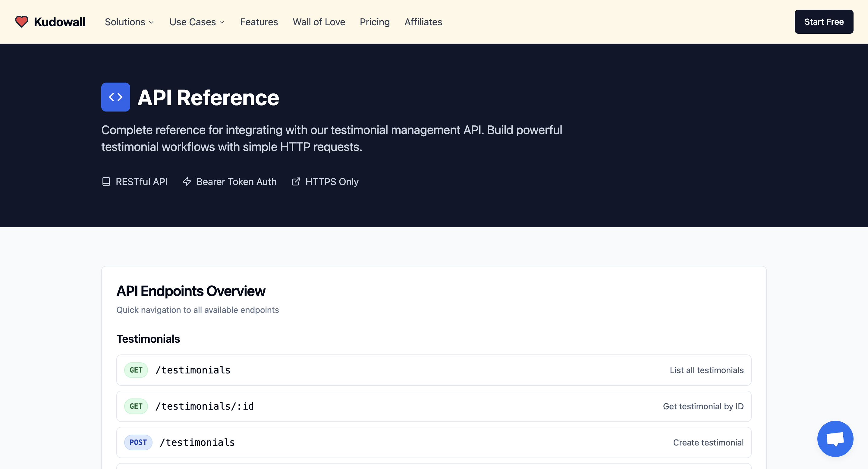Click the Kudowall brand name

coord(60,22)
